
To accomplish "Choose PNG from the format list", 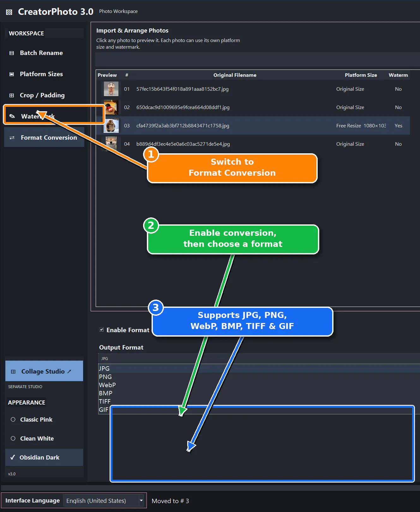I will click(x=259, y=377).
